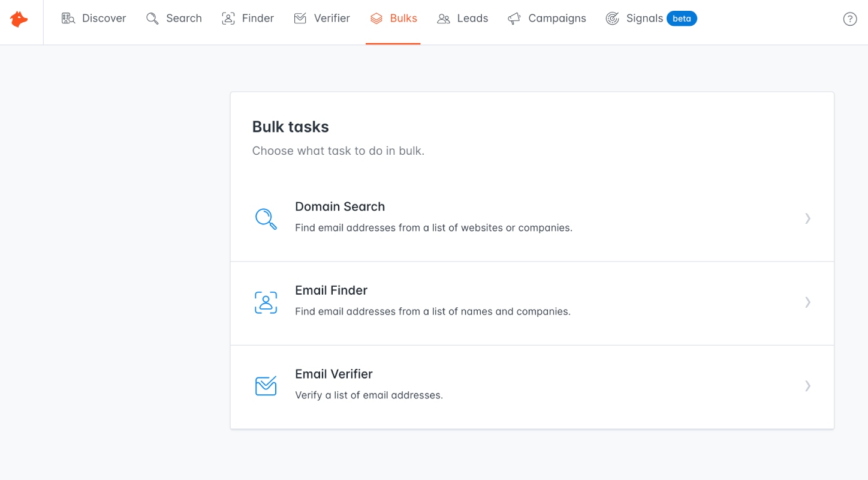The height and width of the screenshot is (480, 868).
Task: Click the Finder person-frame icon in navbar
Action: (x=228, y=19)
